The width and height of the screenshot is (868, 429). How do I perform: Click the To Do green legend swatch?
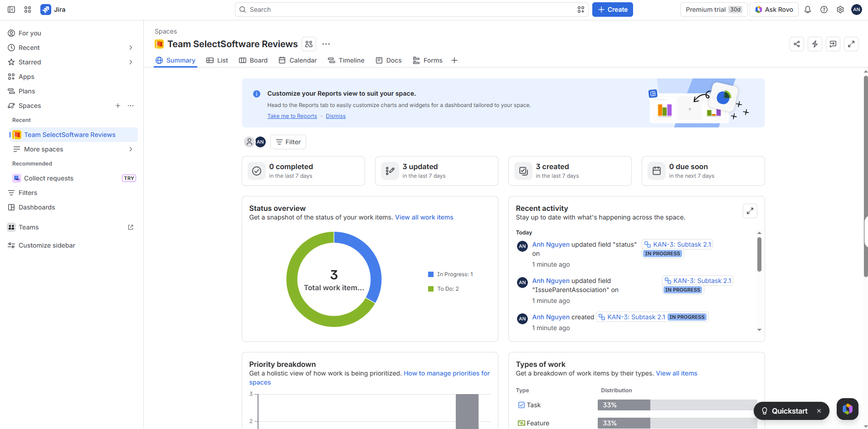431,289
